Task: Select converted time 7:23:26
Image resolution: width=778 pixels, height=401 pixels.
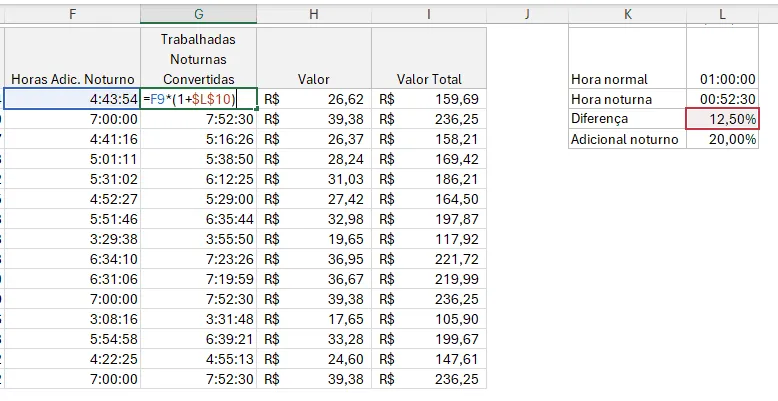Action: pyautogui.click(x=198, y=259)
